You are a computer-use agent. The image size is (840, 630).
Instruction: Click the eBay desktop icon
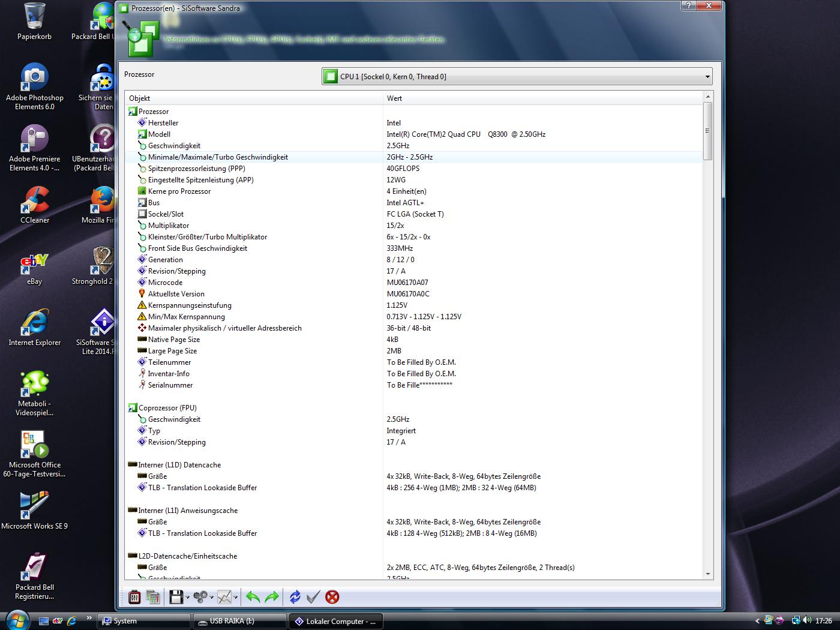(x=34, y=269)
